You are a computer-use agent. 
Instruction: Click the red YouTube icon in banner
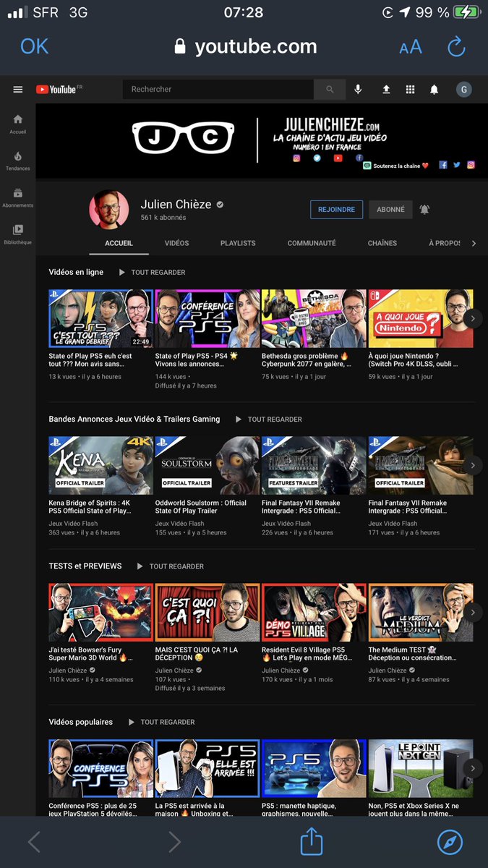point(338,158)
